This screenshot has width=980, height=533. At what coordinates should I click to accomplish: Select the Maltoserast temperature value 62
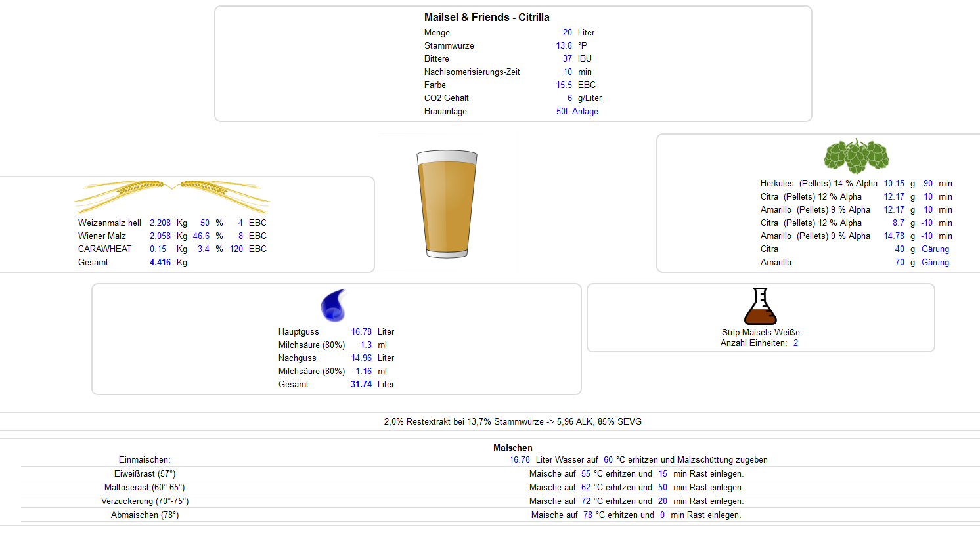[587, 488]
